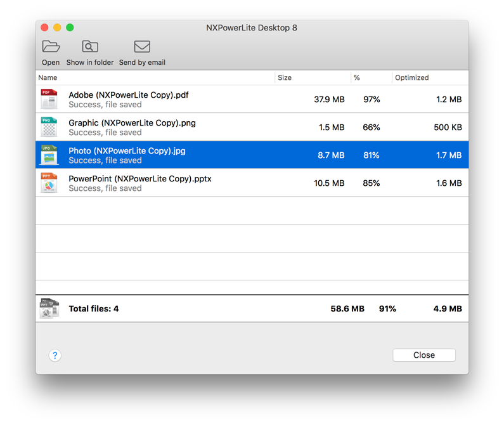Click the 10.5 MB size value

pos(329,183)
